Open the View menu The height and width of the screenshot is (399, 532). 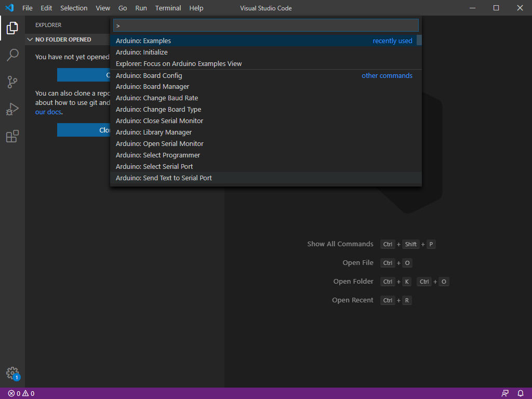[x=103, y=8]
